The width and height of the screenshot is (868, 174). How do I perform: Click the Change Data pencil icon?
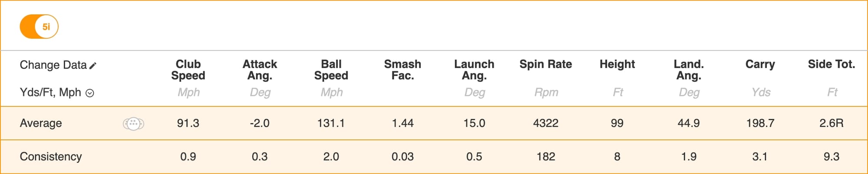(x=93, y=66)
